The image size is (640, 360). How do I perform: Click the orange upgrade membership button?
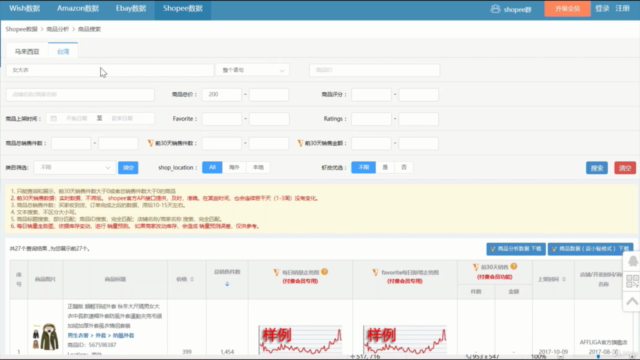click(x=567, y=9)
